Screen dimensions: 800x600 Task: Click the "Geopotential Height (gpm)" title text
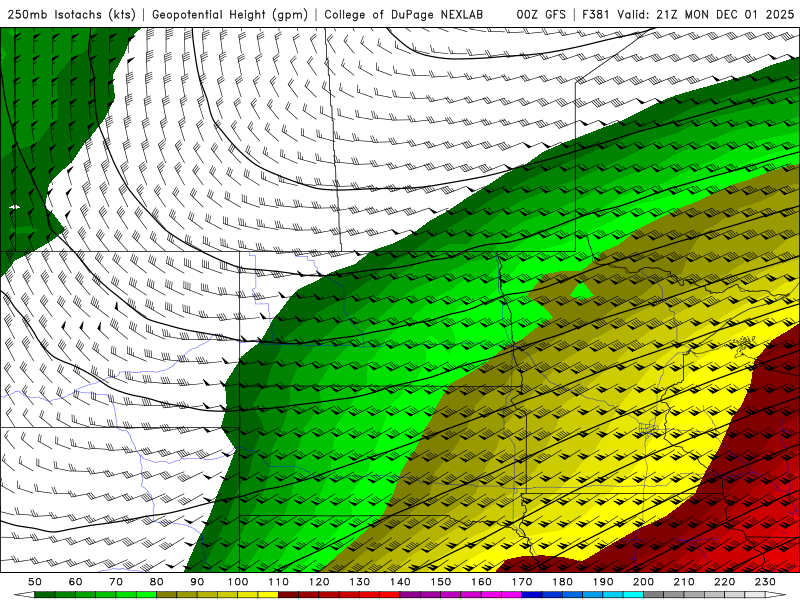(x=230, y=14)
